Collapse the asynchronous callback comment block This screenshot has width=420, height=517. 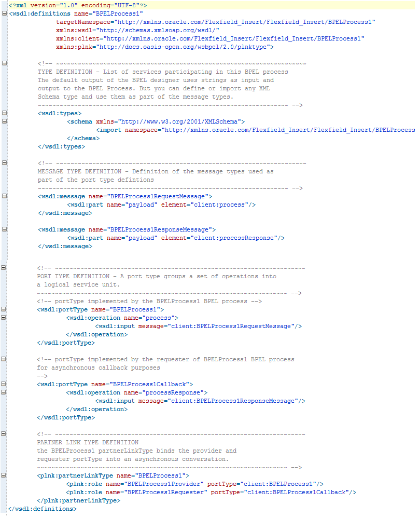(x=3, y=359)
